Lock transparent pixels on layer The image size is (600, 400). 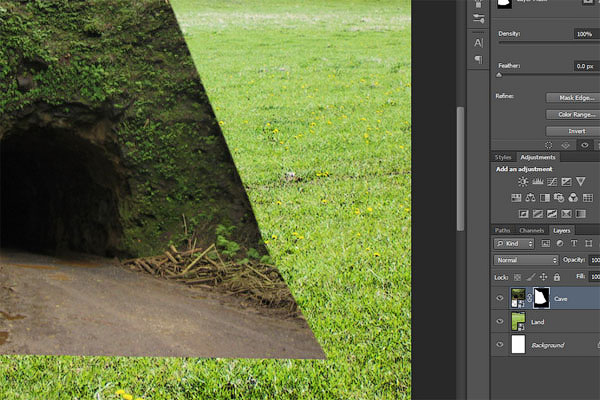coord(517,277)
